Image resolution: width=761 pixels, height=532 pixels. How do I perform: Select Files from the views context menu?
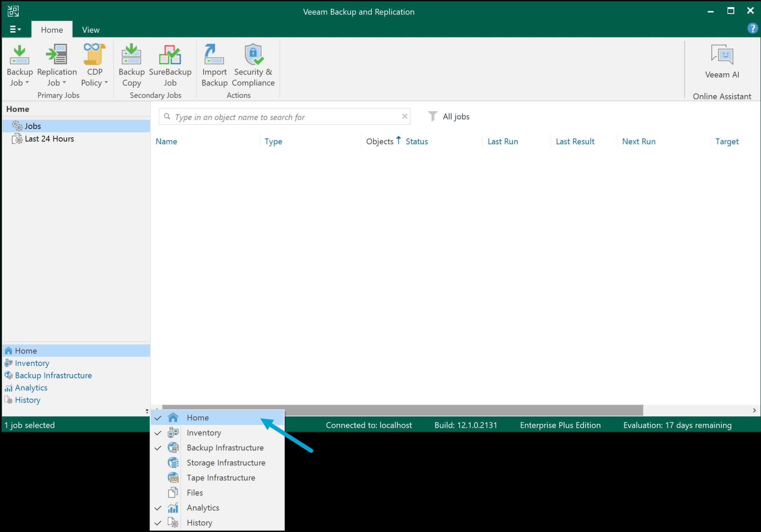click(195, 492)
